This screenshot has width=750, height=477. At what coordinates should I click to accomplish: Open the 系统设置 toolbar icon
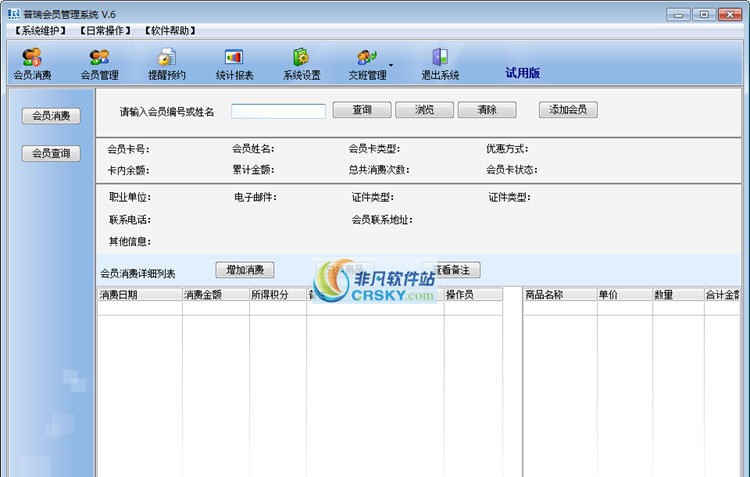(301, 64)
